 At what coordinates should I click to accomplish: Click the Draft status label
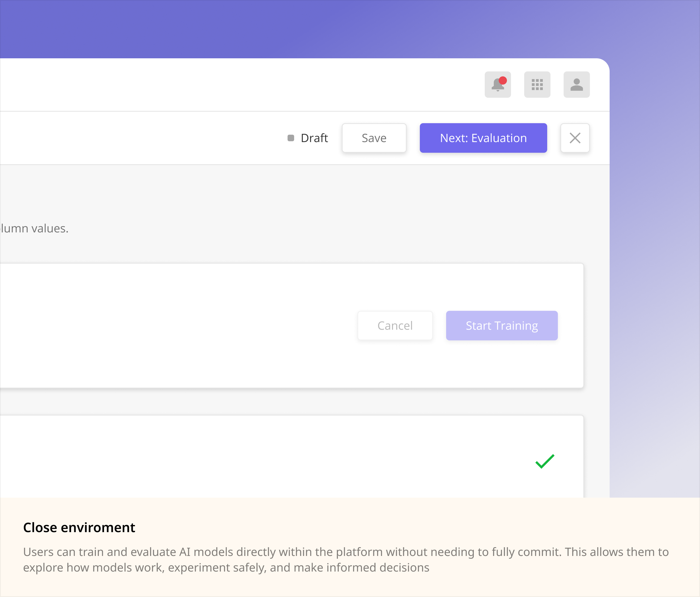[x=314, y=138]
